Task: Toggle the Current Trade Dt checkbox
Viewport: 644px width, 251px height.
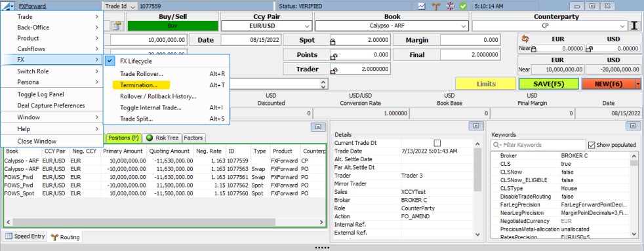Action: pyautogui.click(x=437, y=143)
